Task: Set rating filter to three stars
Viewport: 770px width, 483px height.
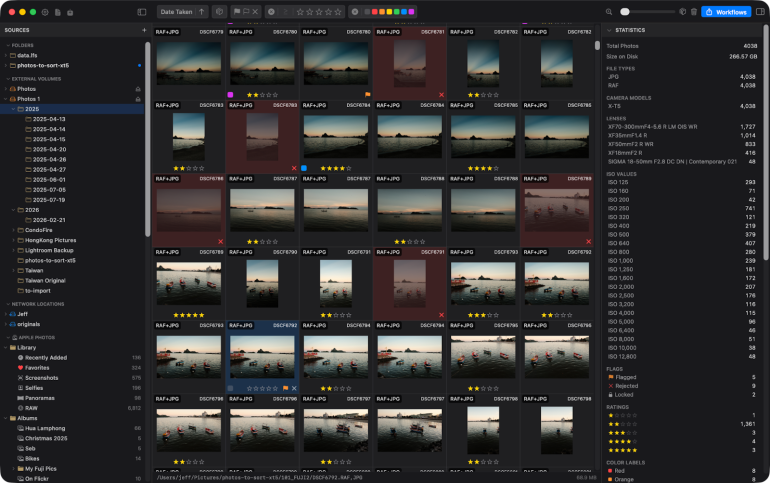Action: point(319,12)
